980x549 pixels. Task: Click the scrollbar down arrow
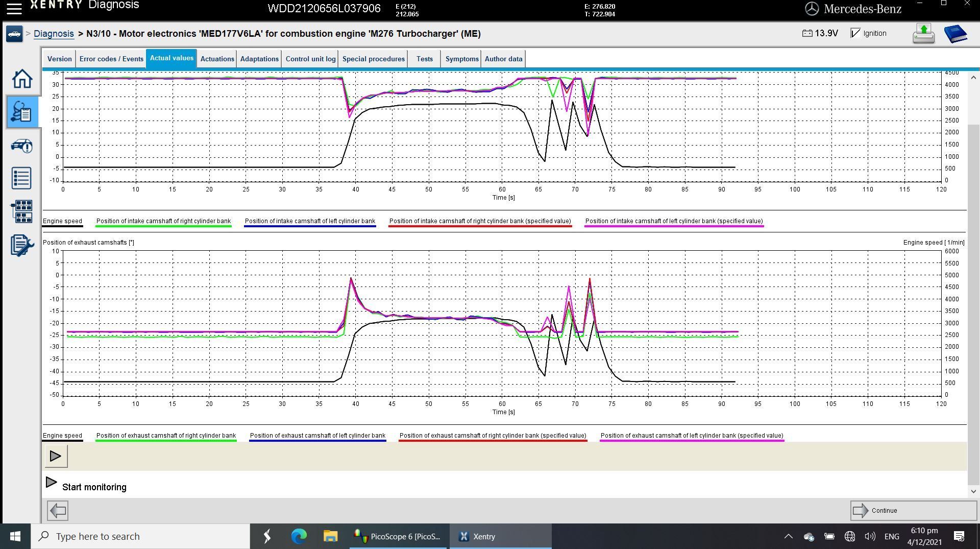pos(973,491)
